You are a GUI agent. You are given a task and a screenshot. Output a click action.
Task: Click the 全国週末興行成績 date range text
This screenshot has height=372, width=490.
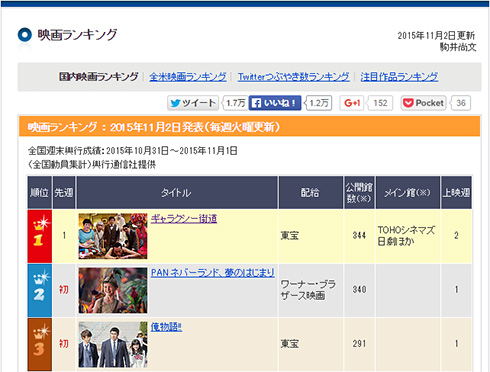(x=132, y=151)
